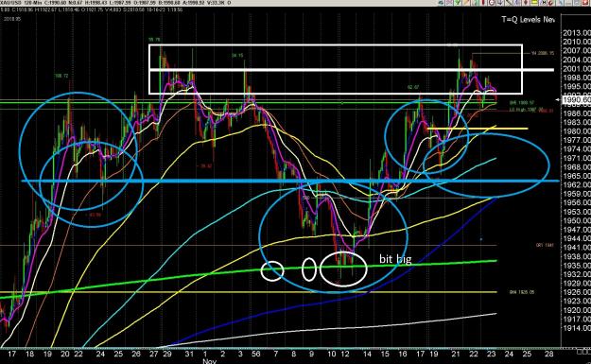Click the red circular refresh arrow icon

551,2
